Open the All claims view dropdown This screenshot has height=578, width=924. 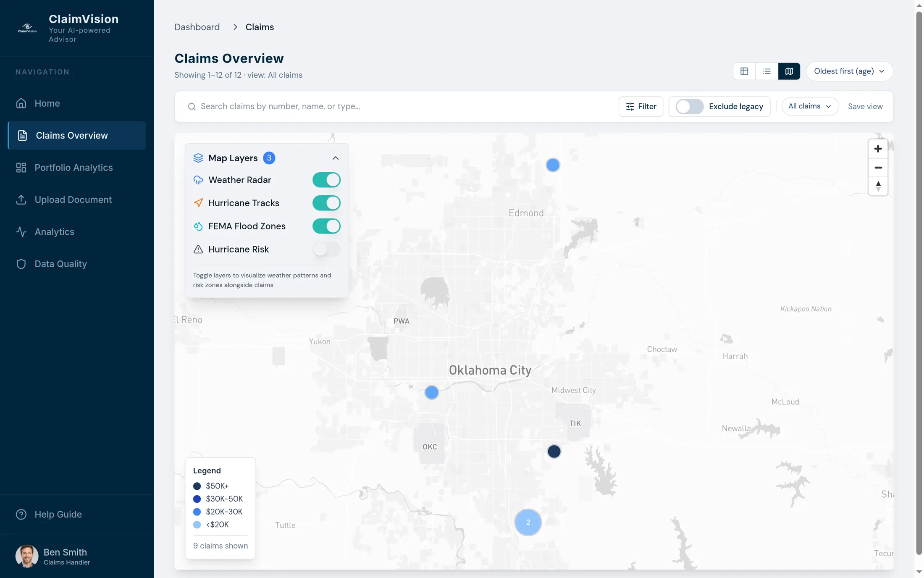pyautogui.click(x=809, y=106)
